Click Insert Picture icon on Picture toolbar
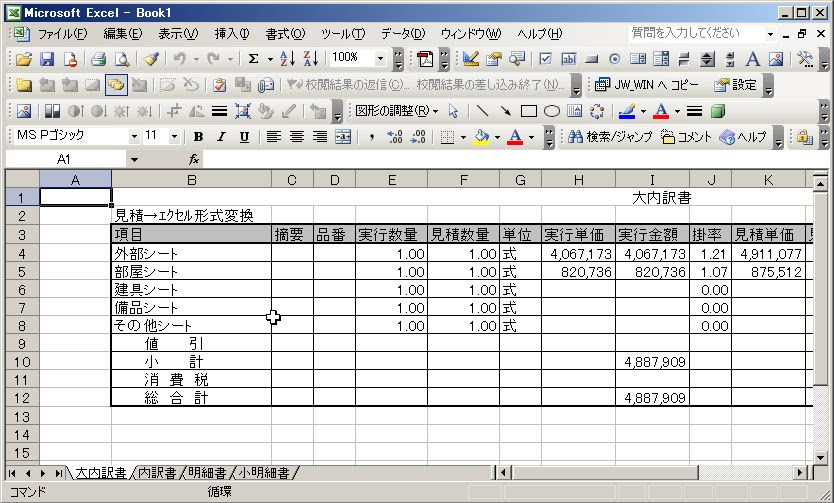Screen dimensions: 834x503 pyautogui.click(x=23, y=111)
